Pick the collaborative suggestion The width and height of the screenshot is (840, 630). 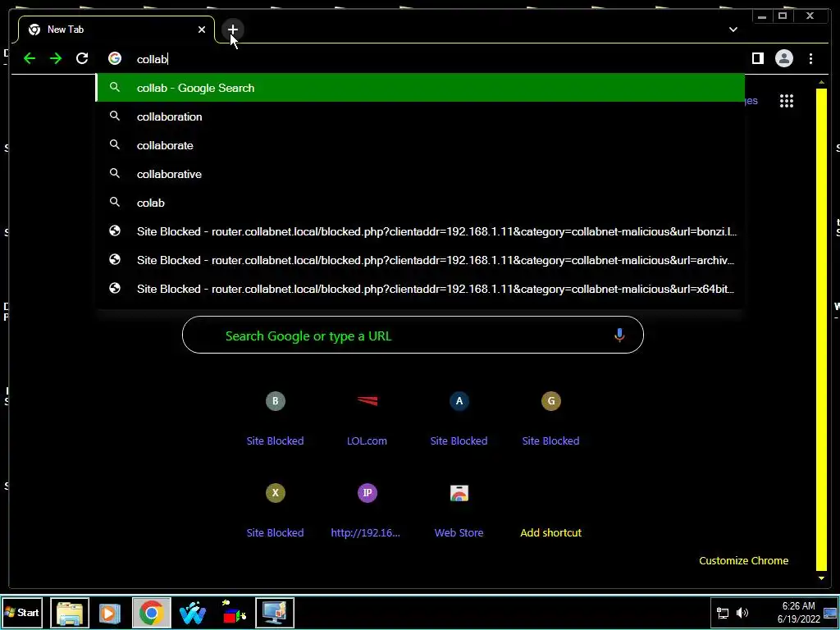click(x=420, y=174)
